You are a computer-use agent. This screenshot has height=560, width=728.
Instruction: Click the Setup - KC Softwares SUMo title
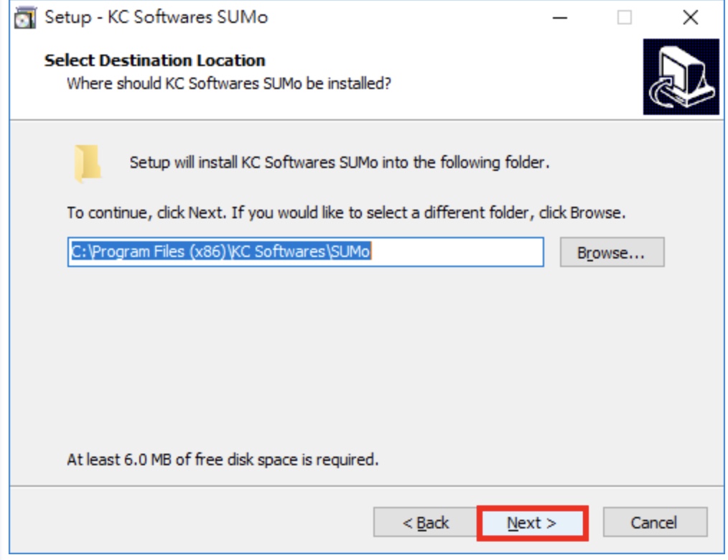click(156, 18)
